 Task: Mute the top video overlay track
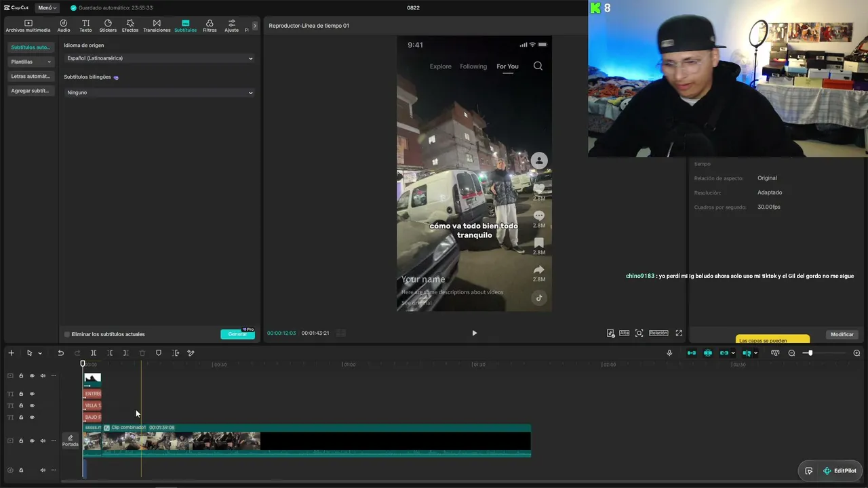[43, 376]
